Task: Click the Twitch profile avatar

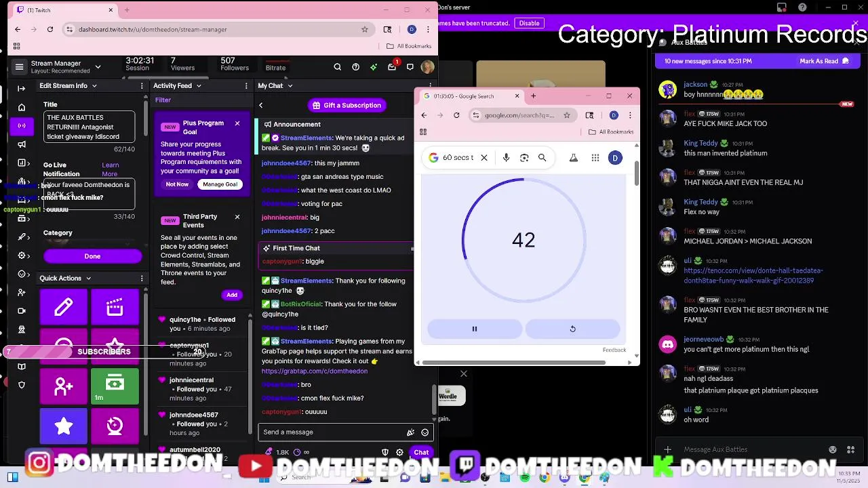Action: coord(427,66)
